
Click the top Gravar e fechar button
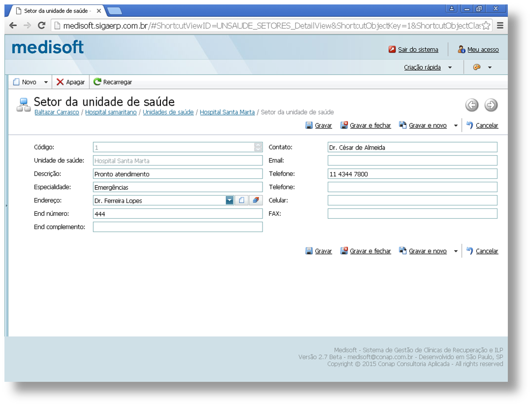366,125
